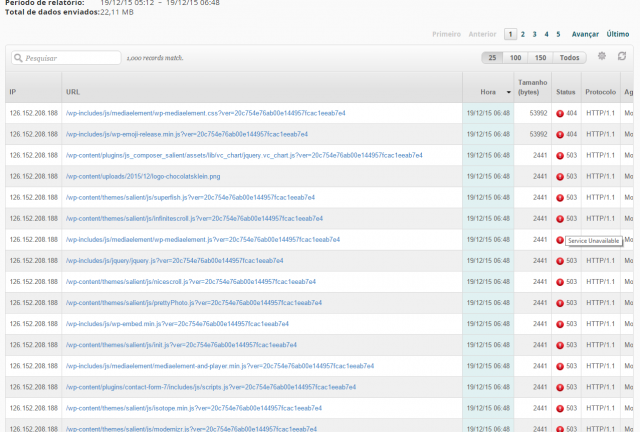
Task: Click red status icon of mediaelement-and-player.min.js row
Action: [x=560, y=367]
